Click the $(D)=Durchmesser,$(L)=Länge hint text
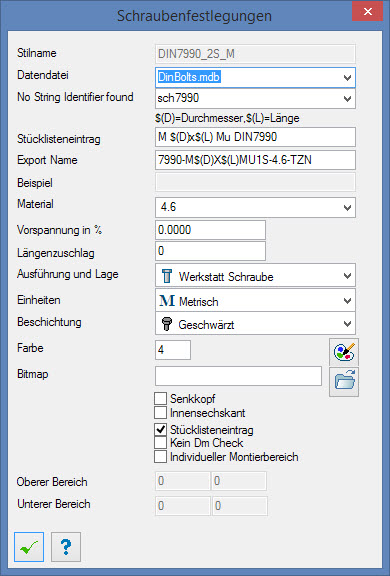The height and width of the screenshot is (576, 390). pyautogui.click(x=227, y=118)
